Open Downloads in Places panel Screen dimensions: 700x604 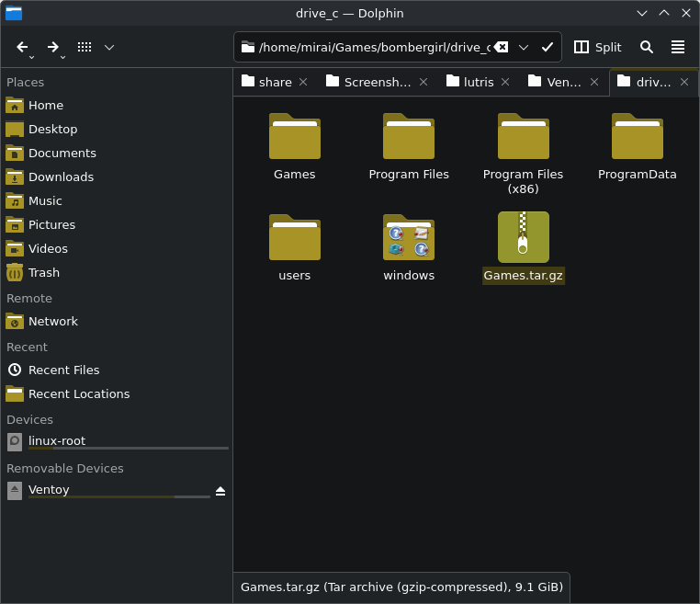(x=61, y=177)
